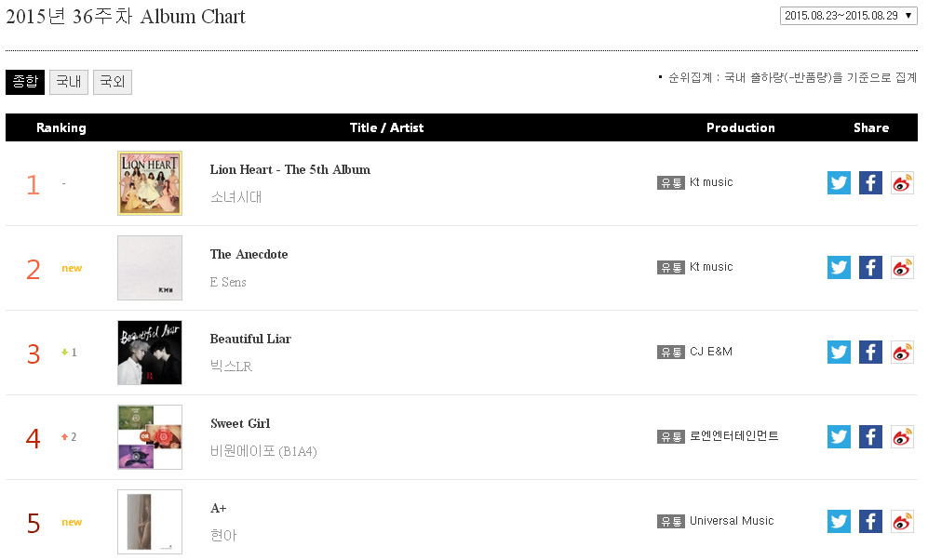928x560 pixels.
Task: Share A+ album on Twitter
Action: coord(839,522)
